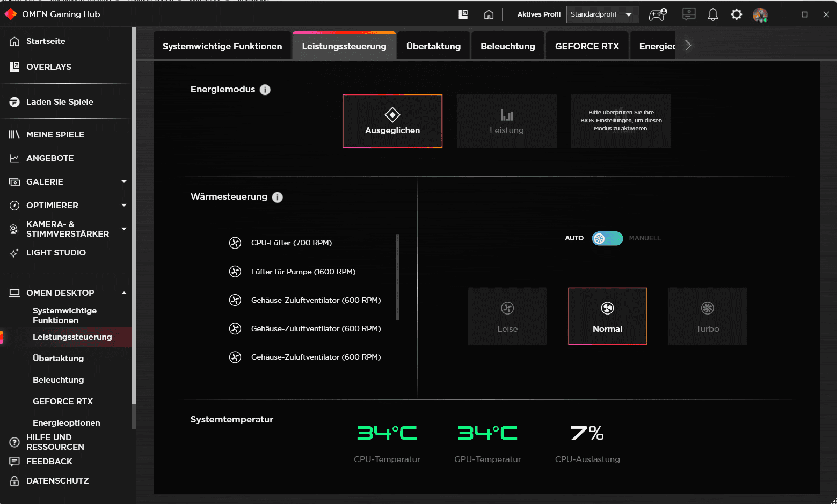Click the Startseite home icon in the sidebar
The image size is (837, 504).
pos(14,41)
